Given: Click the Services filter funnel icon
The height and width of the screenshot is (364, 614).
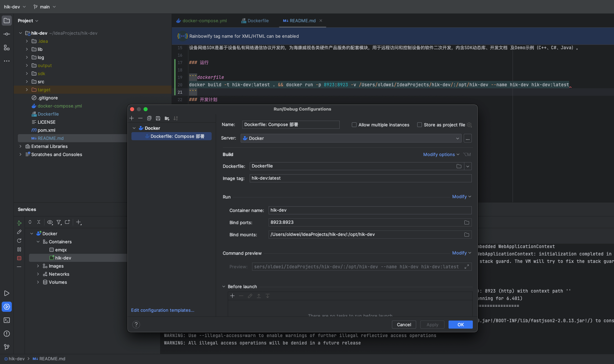Looking at the screenshot, I should click(59, 222).
